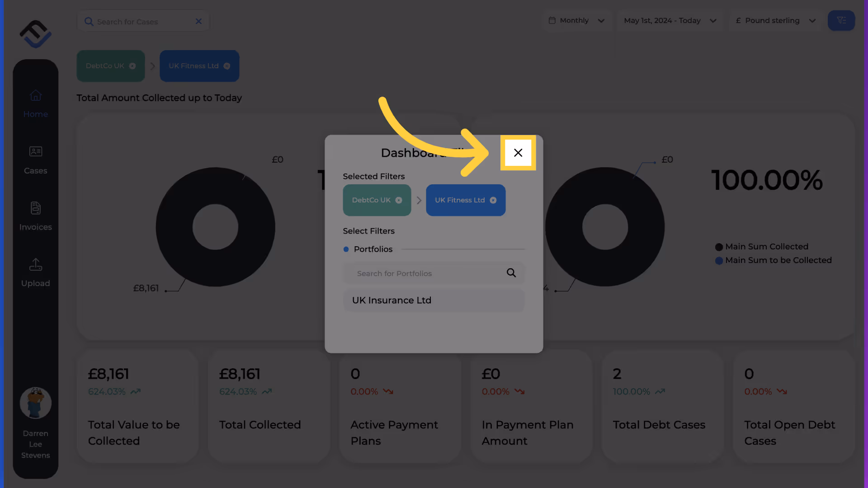Open the Home page from sidebar
The image size is (868, 488).
coord(36,104)
